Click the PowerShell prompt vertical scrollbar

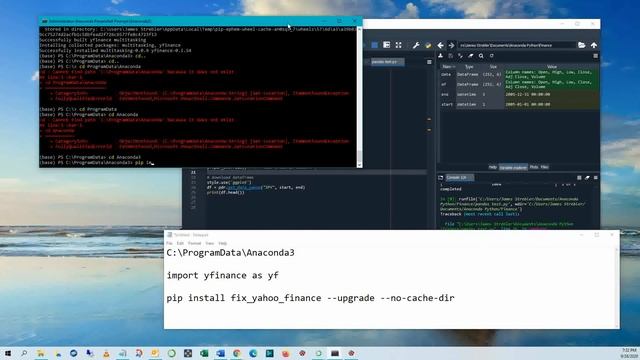pos(360,97)
